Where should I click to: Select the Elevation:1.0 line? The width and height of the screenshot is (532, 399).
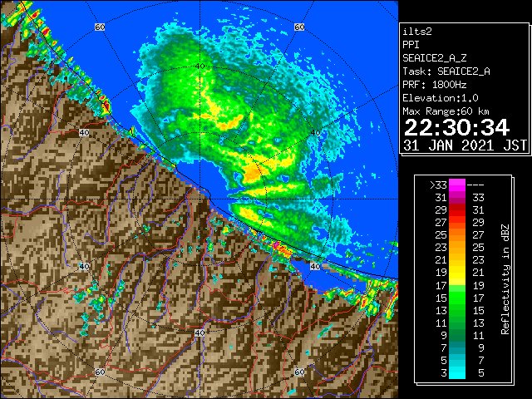pyautogui.click(x=441, y=98)
